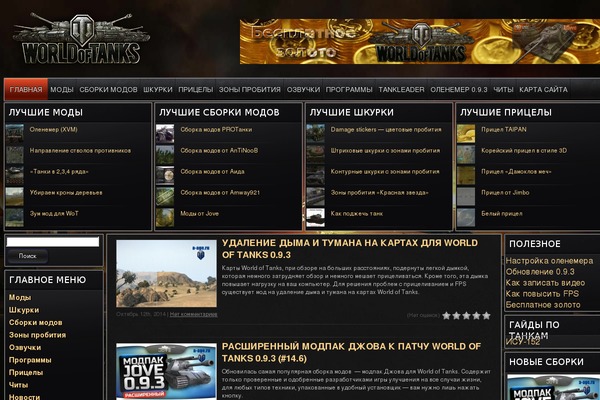Click thumbnail beside Штриховые шкурки с зонами пробития

pos(316,155)
